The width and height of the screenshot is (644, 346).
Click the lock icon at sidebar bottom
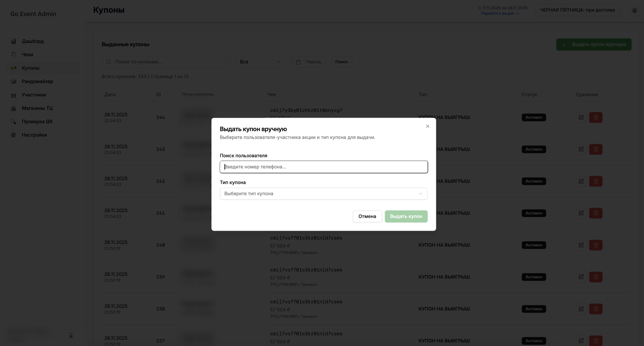[x=71, y=335]
